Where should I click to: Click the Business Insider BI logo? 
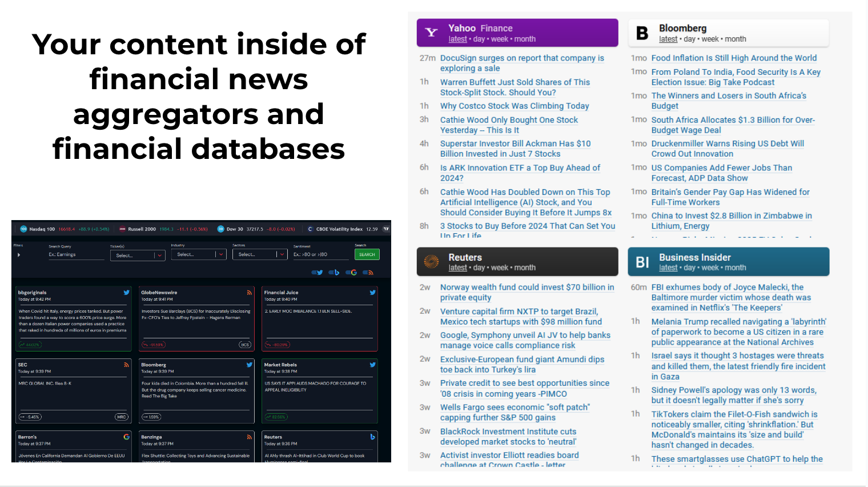pyautogui.click(x=642, y=262)
